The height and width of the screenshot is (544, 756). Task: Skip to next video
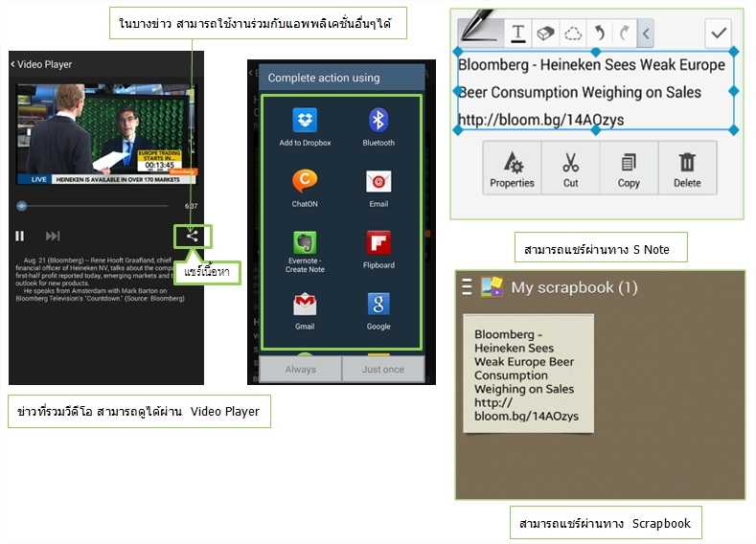pyautogui.click(x=53, y=237)
